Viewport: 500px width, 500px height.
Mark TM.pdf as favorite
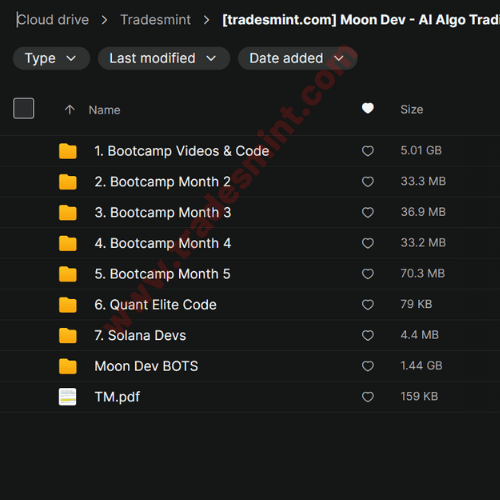(368, 397)
